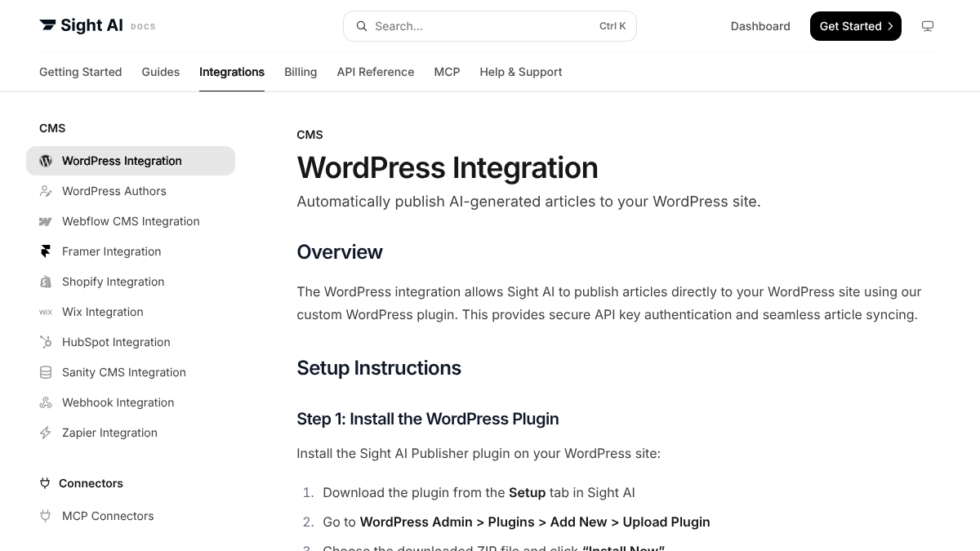Open the MCP tab
Image resolution: width=980 pixels, height=551 pixels.
pos(447,72)
